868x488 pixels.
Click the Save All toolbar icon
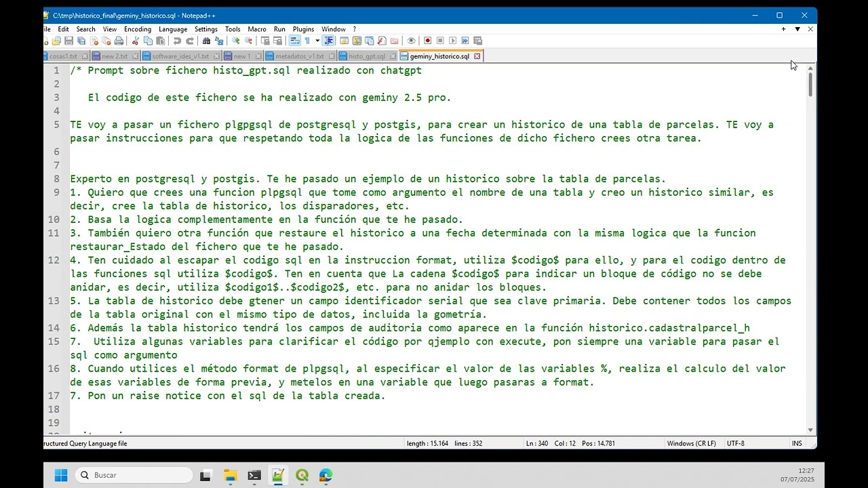(81, 41)
